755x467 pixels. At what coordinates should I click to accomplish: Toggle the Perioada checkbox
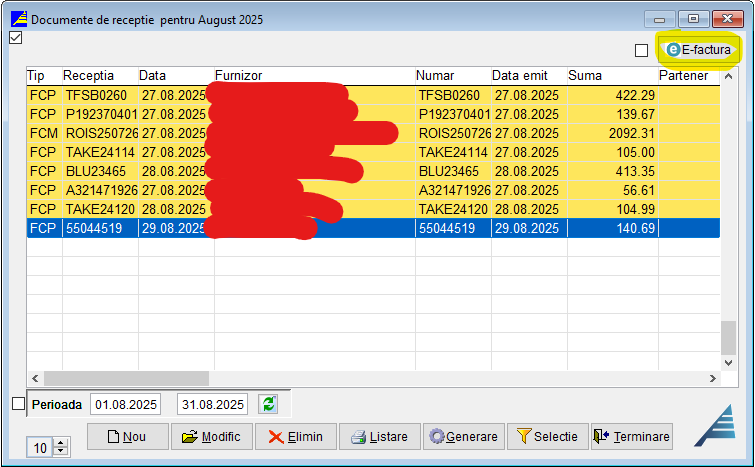pyautogui.click(x=17, y=404)
